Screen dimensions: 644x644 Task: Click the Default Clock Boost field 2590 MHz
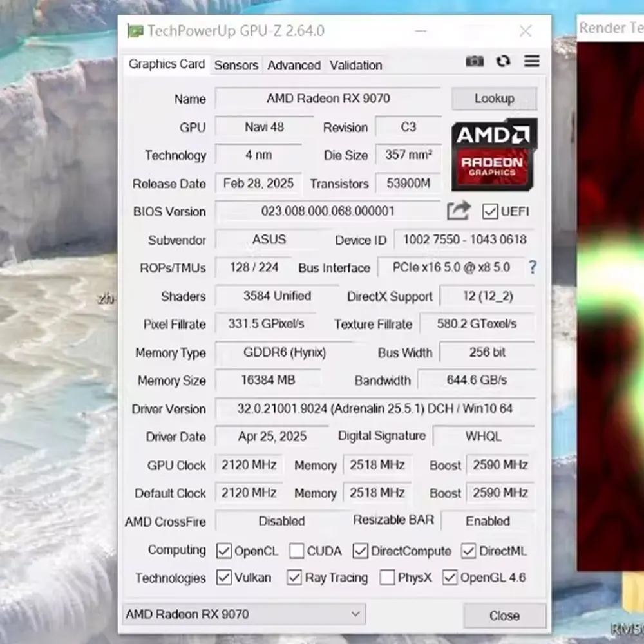point(500,493)
